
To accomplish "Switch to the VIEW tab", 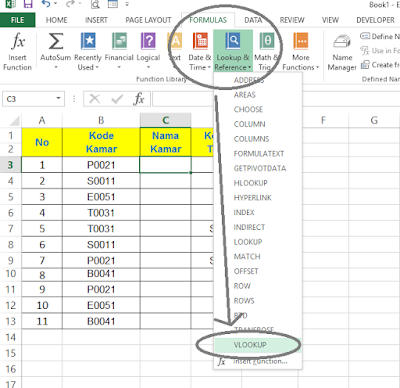I will [330, 20].
